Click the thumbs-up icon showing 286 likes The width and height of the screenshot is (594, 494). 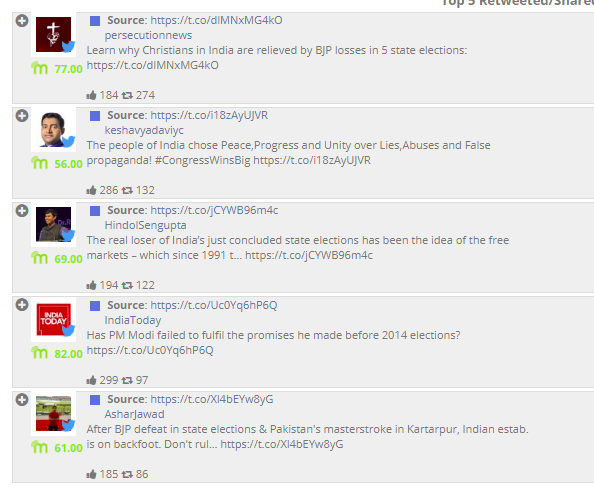pos(91,190)
